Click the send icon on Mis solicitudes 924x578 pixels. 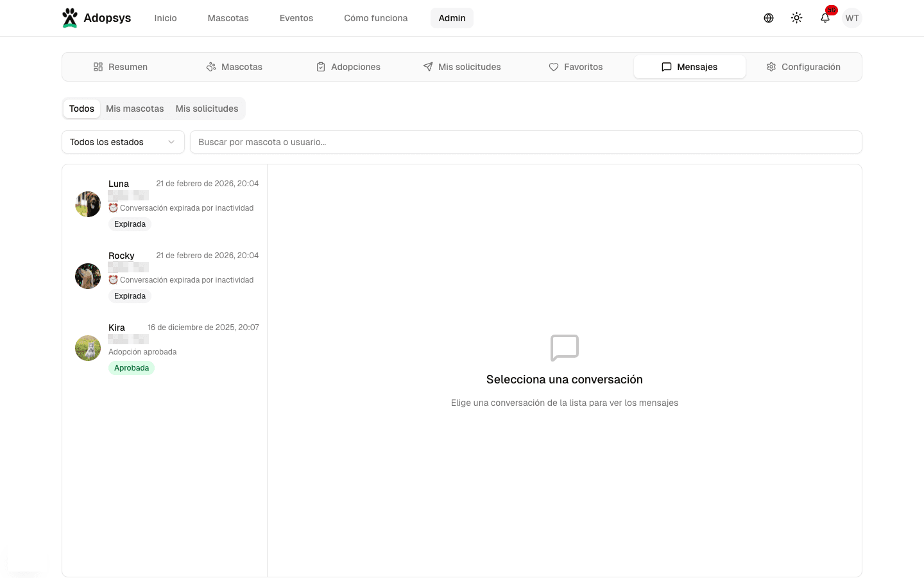pyautogui.click(x=427, y=67)
